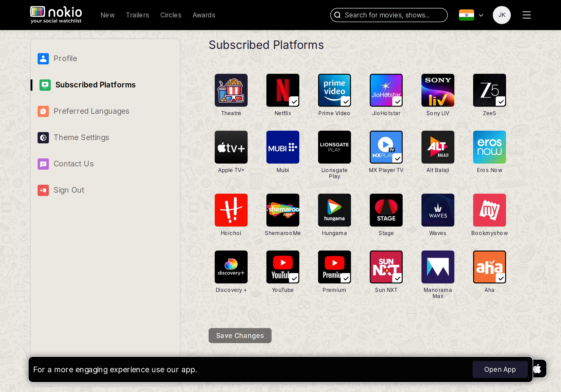Click the India flag image
Image resolution: width=561 pixels, height=392 pixels.
coord(466,15)
